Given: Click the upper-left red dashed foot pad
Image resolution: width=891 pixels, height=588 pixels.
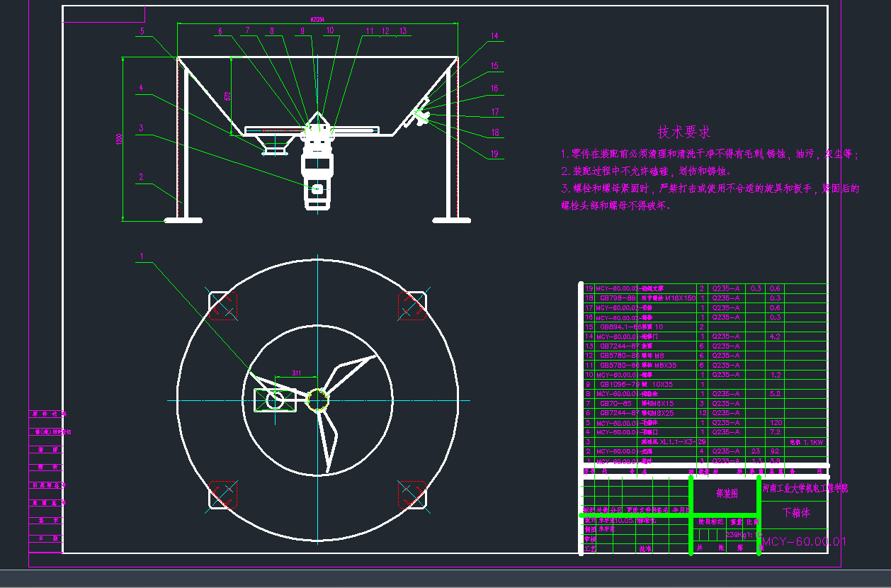Looking at the screenshot, I should pyautogui.click(x=222, y=306).
